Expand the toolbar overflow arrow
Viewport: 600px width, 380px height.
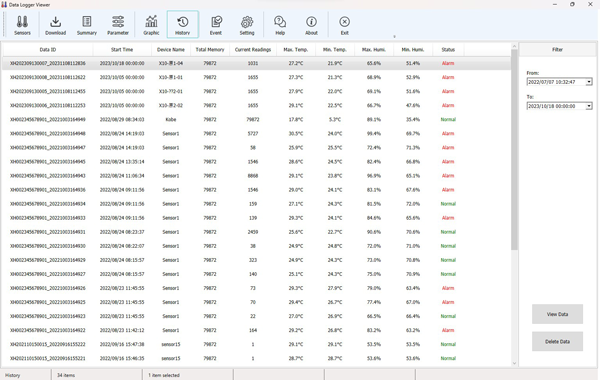tap(395, 37)
